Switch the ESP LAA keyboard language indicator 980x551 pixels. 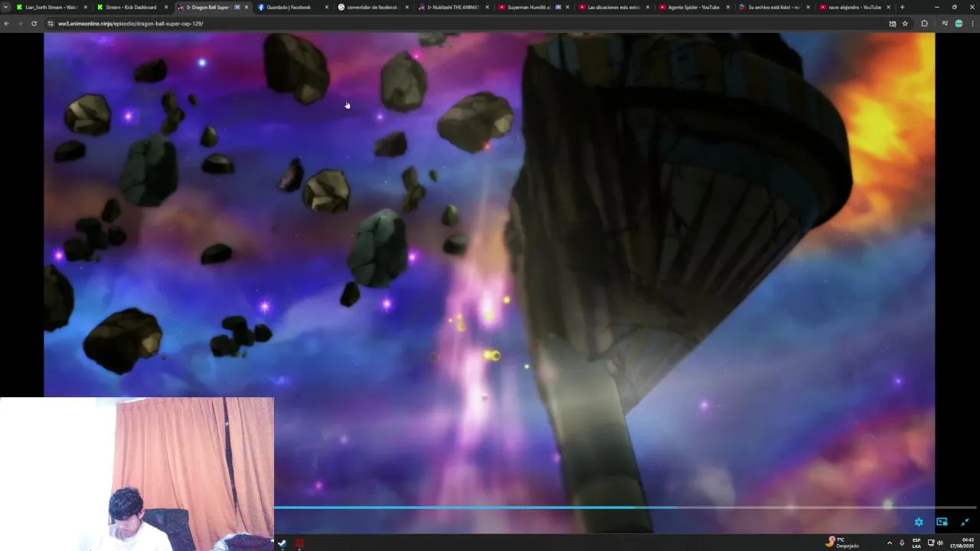pos(916,543)
